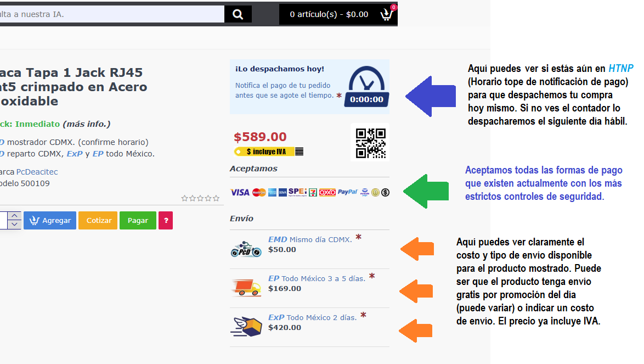The image size is (644, 364).
Task: Select the Bitcoin payment icon
Action: tap(375, 192)
